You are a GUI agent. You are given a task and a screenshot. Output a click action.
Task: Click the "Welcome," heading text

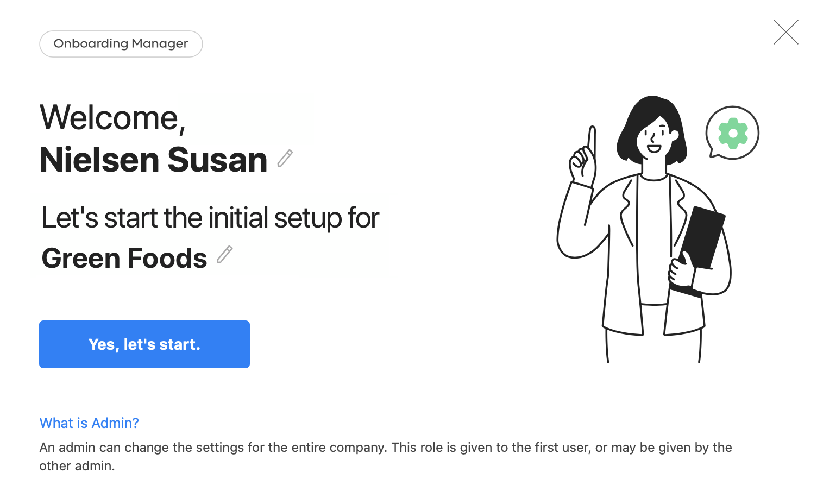(x=112, y=118)
